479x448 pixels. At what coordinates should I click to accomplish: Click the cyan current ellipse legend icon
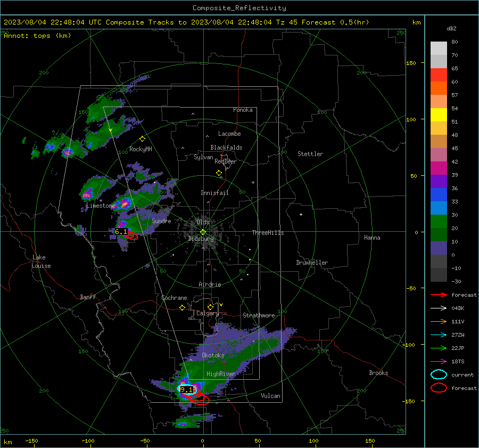click(x=439, y=374)
